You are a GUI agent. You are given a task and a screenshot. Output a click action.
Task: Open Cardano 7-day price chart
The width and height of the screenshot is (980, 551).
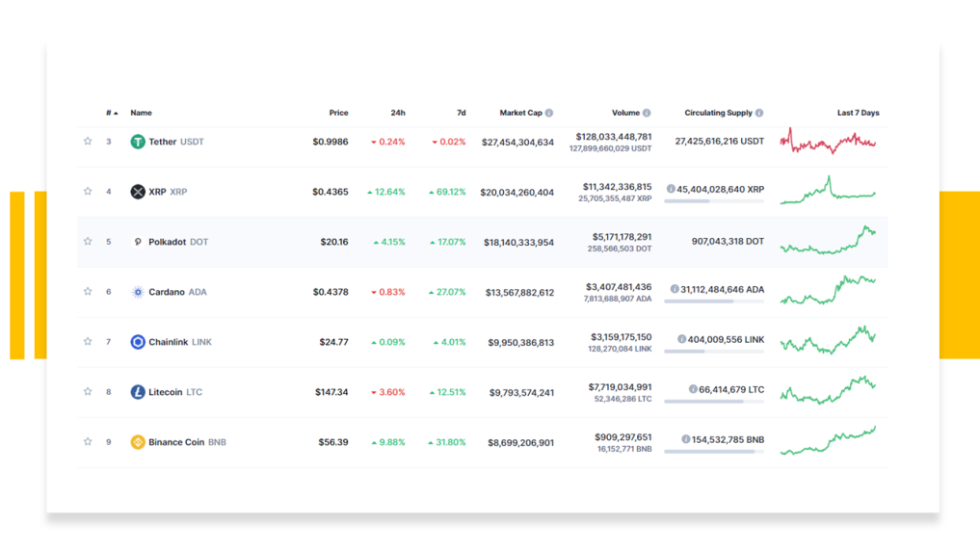(828, 291)
